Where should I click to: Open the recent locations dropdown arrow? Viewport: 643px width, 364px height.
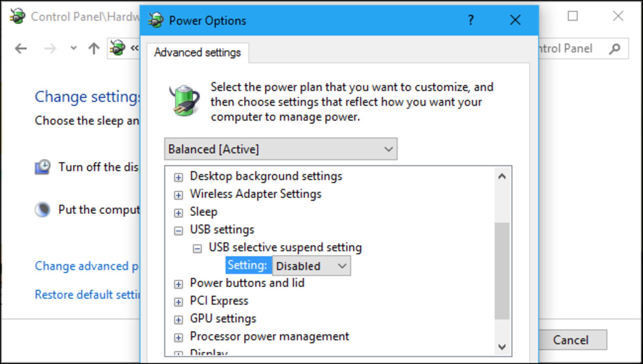73,48
